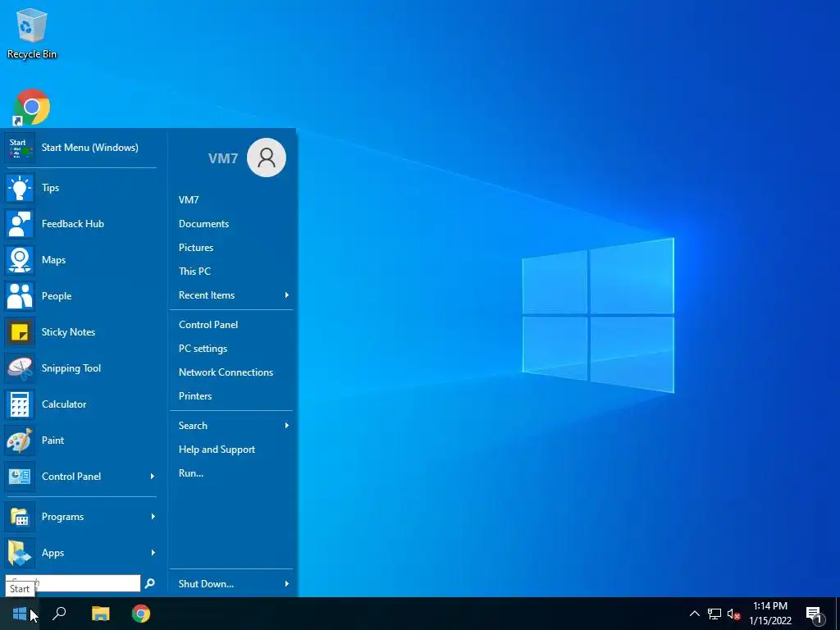Click the Start Menu (Windows) label
The width and height of the screenshot is (840, 630).
pos(90,148)
